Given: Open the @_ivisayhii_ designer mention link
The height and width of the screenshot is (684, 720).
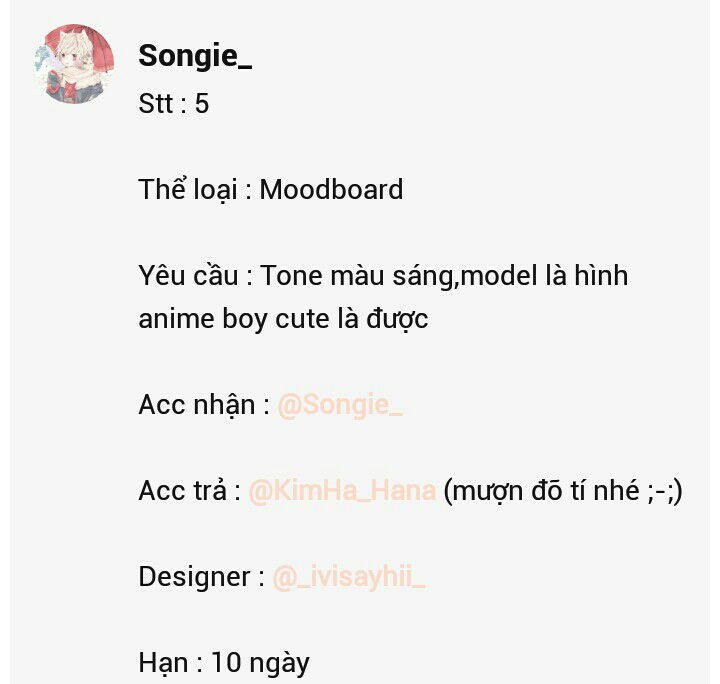Looking at the screenshot, I should pyautogui.click(x=349, y=577).
